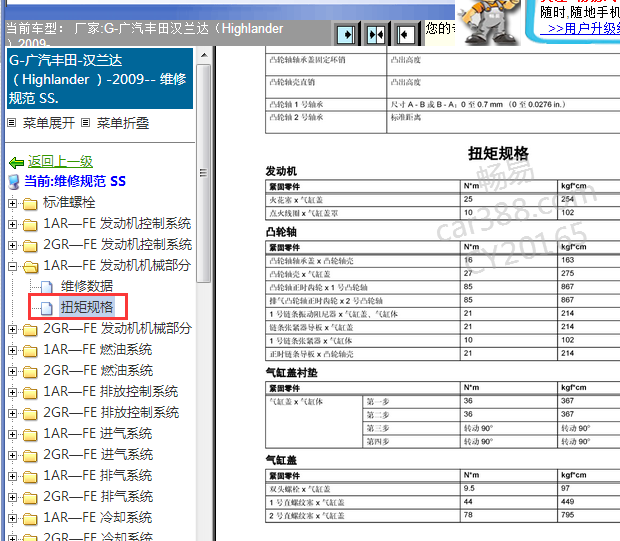Viewport: 620px width, 541px height.
Task: Expand 2GR—FE 进气系统 node
Action: point(12,455)
